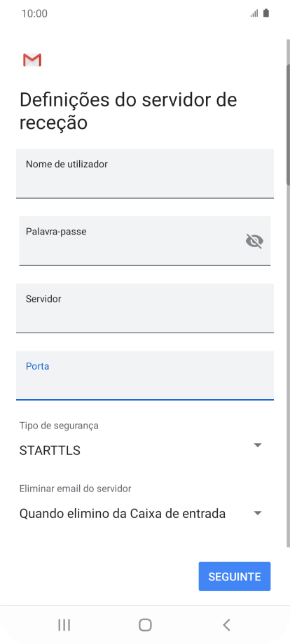
Task: Open the Quando elimino da Caixa de entrada dropdown
Action: coord(141,513)
